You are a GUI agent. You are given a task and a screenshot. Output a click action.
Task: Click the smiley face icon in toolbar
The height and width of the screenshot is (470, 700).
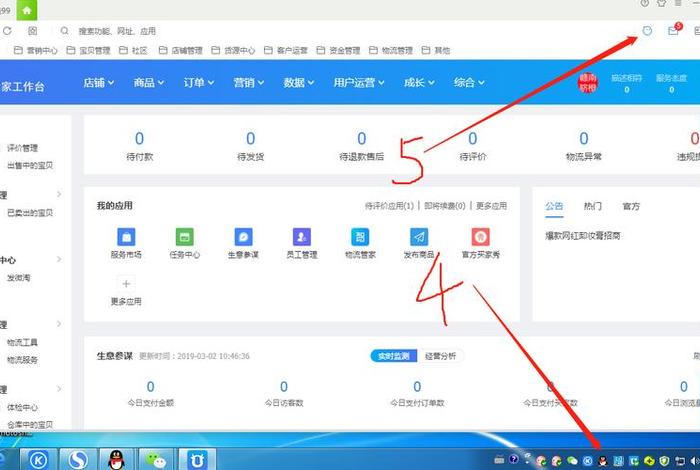tap(647, 31)
